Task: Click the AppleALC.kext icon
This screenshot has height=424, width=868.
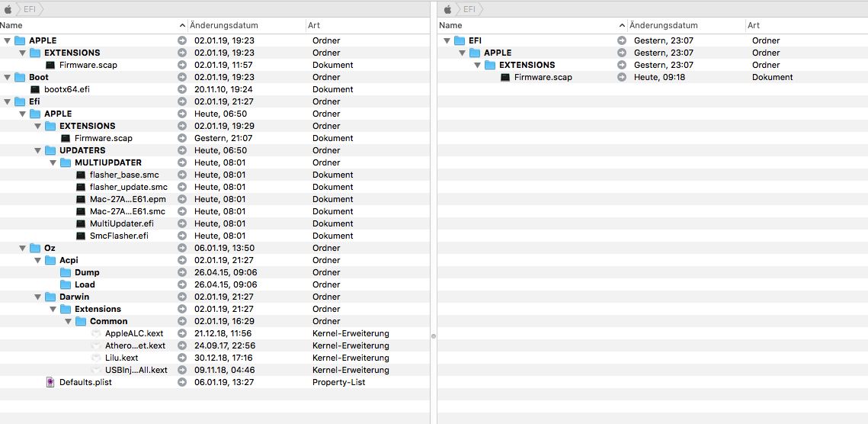Action: pos(96,333)
